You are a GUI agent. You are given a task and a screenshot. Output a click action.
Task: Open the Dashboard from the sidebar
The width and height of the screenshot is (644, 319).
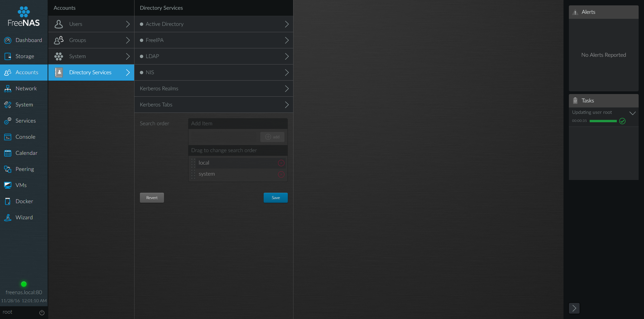coord(23,40)
